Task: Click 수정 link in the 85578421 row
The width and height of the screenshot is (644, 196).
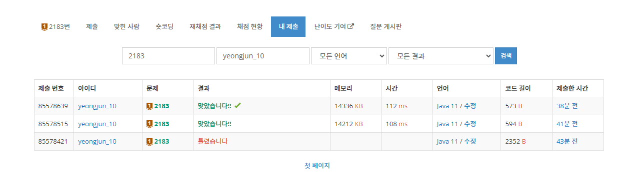Action: pyautogui.click(x=470, y=142)
